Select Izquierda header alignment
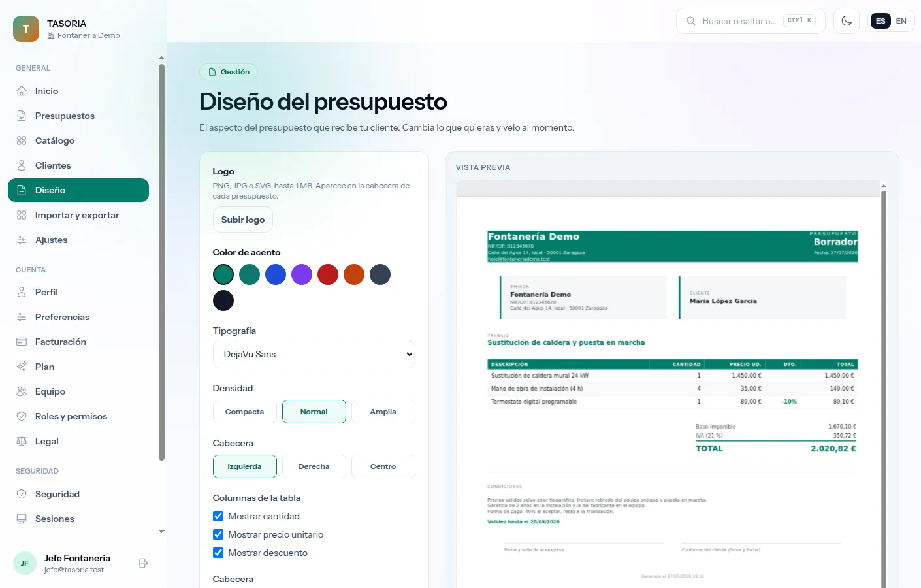The image size is (921, 588). (245, 466)
